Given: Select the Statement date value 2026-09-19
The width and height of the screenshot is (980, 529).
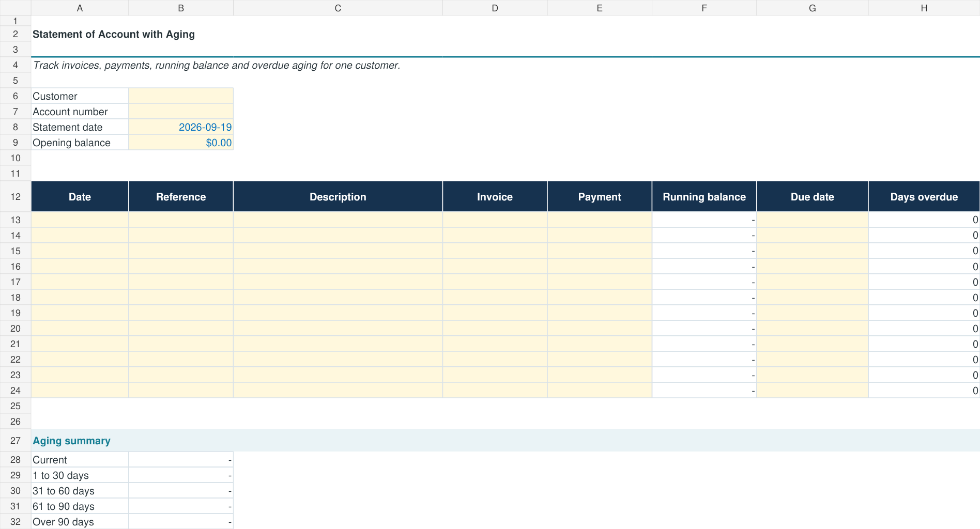Looking at the screenshot, I should point(181,127).
